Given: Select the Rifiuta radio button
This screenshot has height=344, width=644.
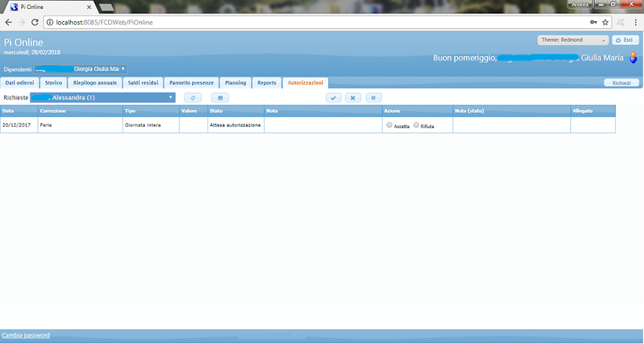Looking at the screenshot, I should click(417, 125).
